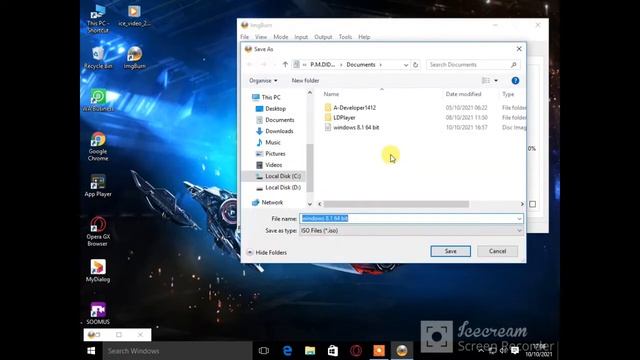Open Icecream recorder orange taskbar icon
The image size is (640, 360).
[x=379, y=351]
